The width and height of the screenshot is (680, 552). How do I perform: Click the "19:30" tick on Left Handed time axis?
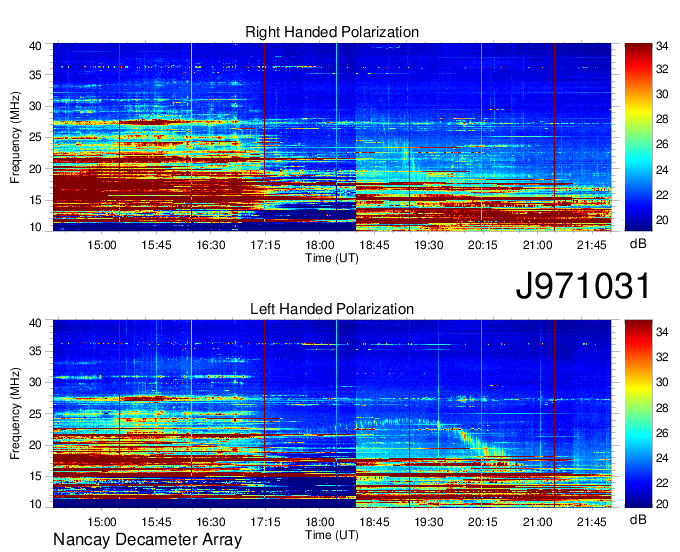click(x=428, y=522)
